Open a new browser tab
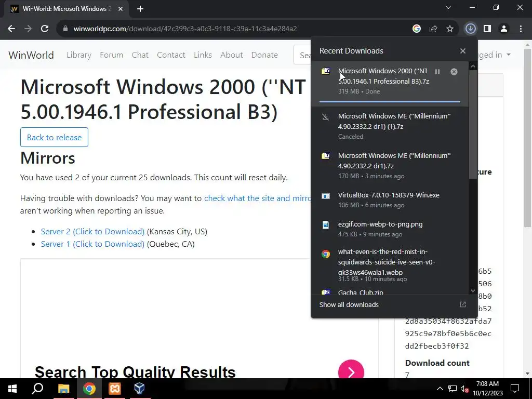Screen dimensions: 532x399 (x=140, y=9)
